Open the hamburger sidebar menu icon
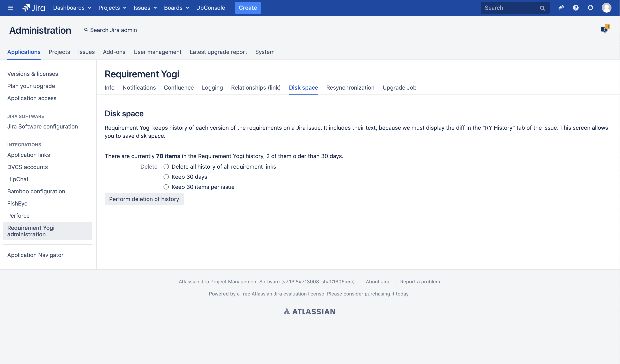Viewport: 620px width, 364px height. pos(10,8)
